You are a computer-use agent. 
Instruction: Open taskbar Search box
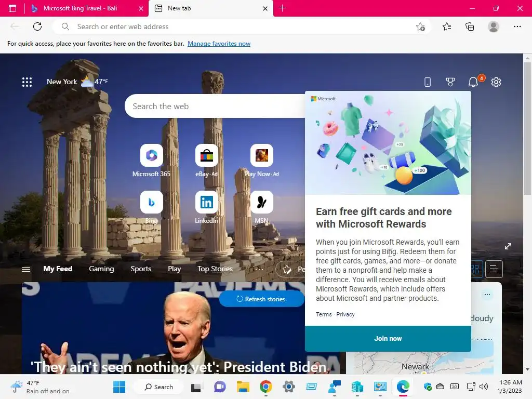(159, 387)
